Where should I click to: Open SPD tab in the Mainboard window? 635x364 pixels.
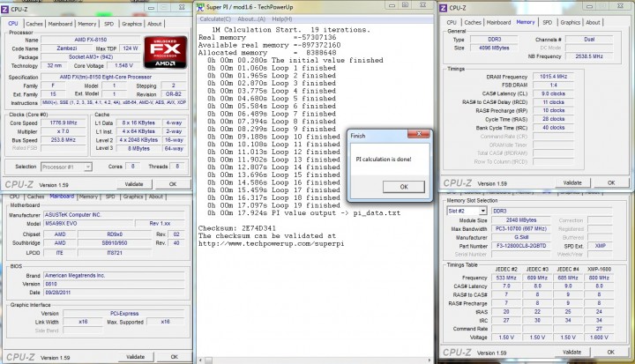point(110,197)
